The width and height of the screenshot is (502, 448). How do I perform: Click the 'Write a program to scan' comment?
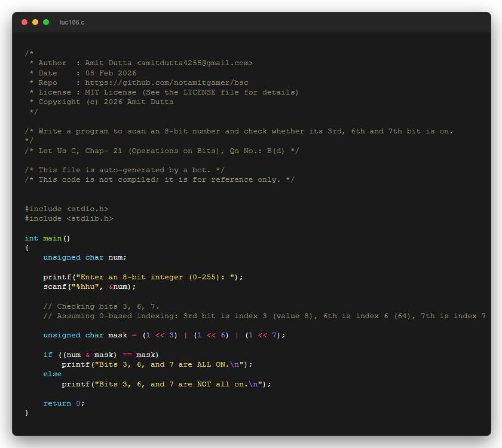(x=239, y=132)
